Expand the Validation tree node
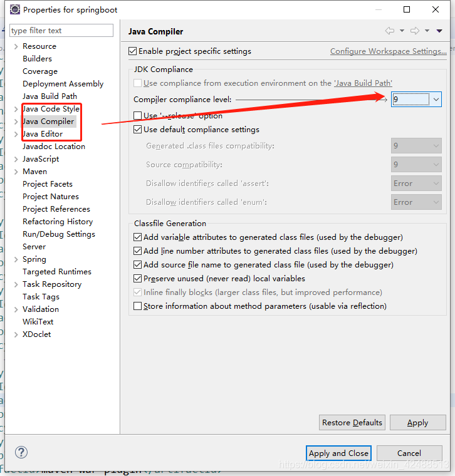 (x=16, y=309)
